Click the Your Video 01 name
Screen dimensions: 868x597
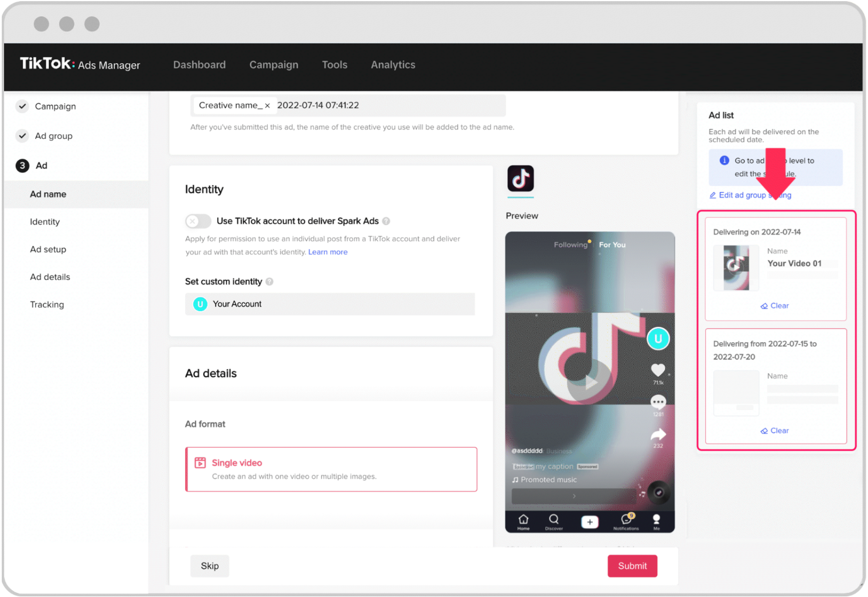(x=794, y=264)
